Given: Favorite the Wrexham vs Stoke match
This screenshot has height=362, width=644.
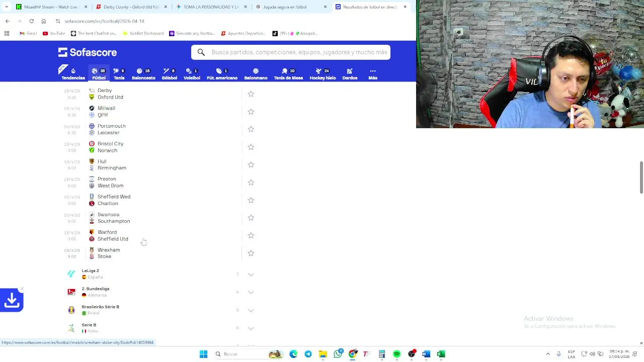Looking at the screenshot, I should coord(251,253).
